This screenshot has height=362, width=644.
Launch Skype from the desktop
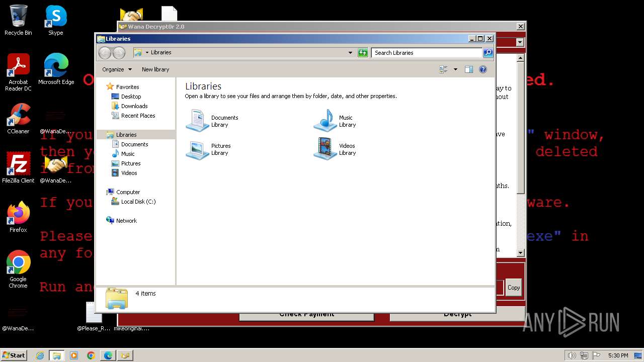pos(56,20)
